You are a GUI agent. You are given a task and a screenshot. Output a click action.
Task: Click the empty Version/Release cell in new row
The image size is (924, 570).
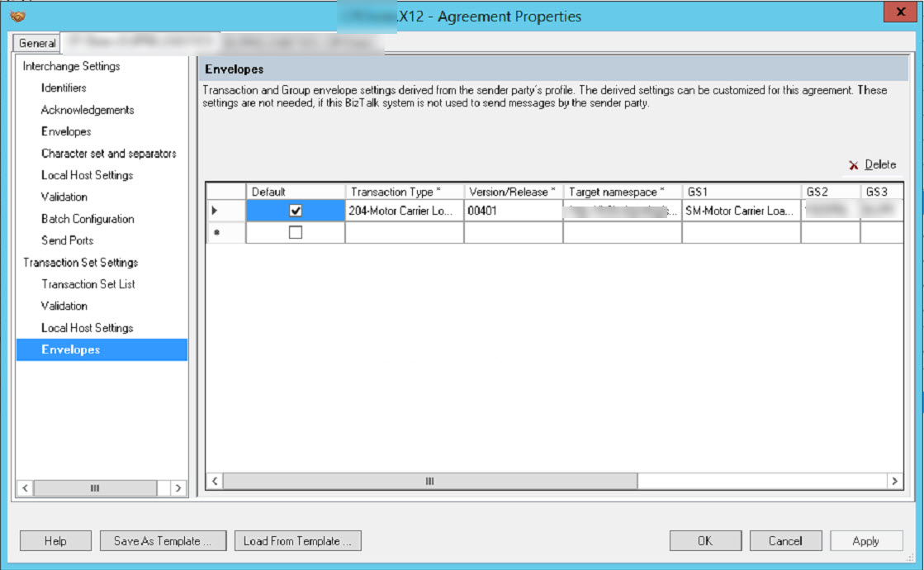click(x=514, y=232)
